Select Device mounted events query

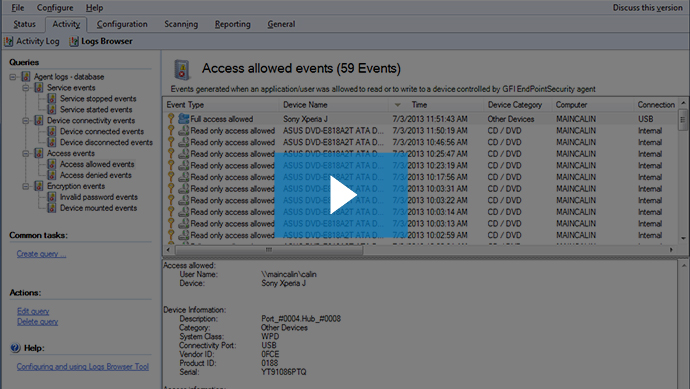coord(98,208)
